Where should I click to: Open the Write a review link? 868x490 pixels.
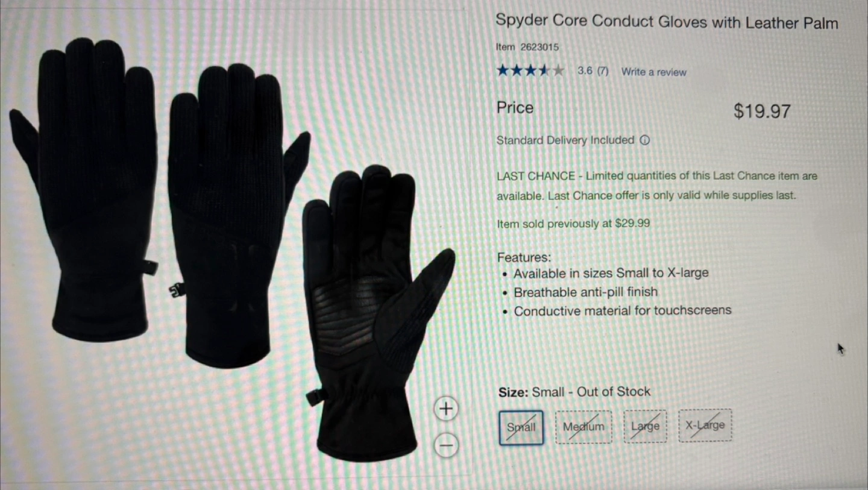[654, 72]
